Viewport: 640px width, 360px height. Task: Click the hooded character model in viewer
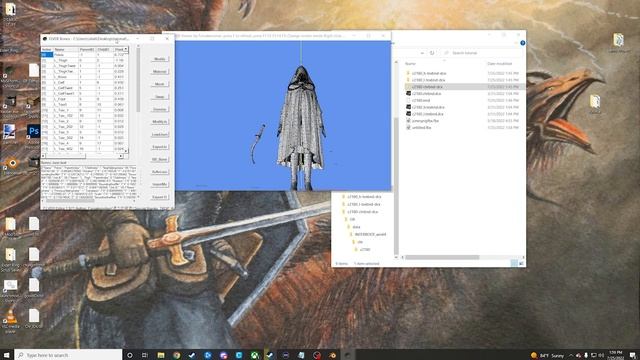[301, 127]
